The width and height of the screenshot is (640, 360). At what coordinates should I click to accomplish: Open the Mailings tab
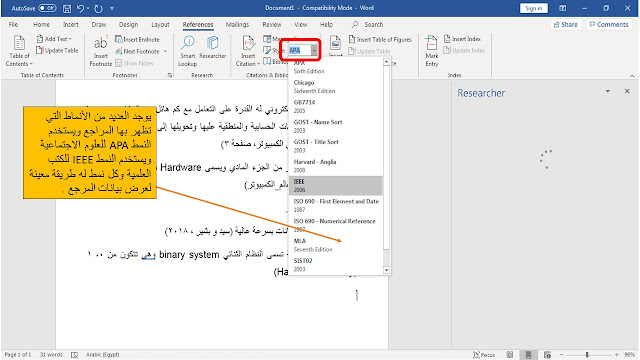[237, 24]
